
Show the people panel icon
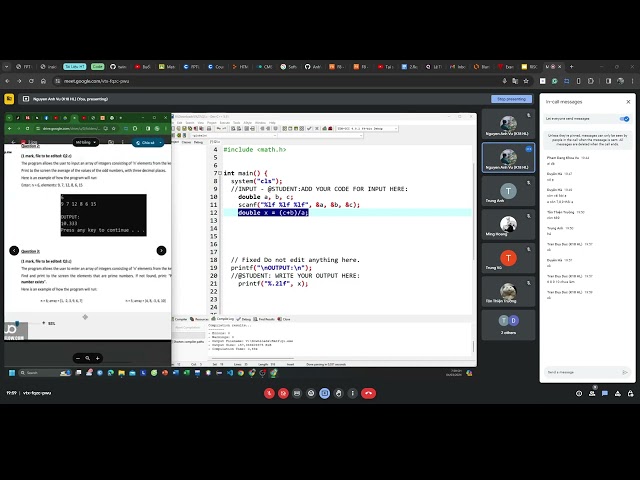coord(592,393)
